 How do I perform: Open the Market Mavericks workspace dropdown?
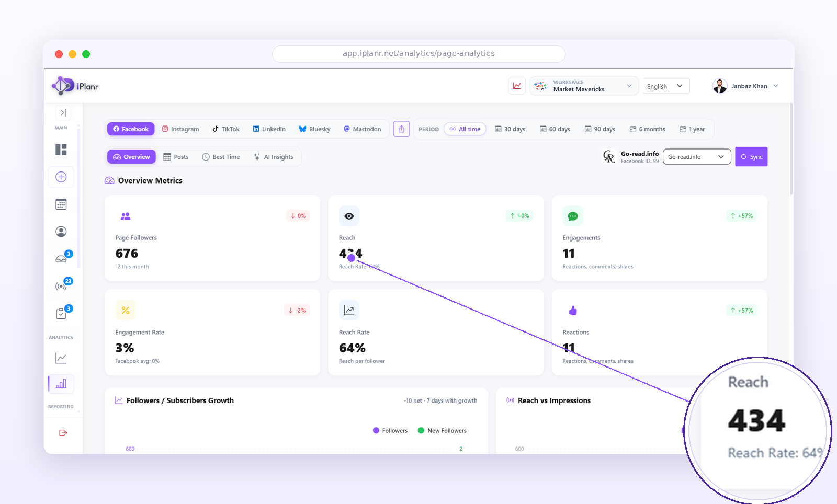coord(584,86)
